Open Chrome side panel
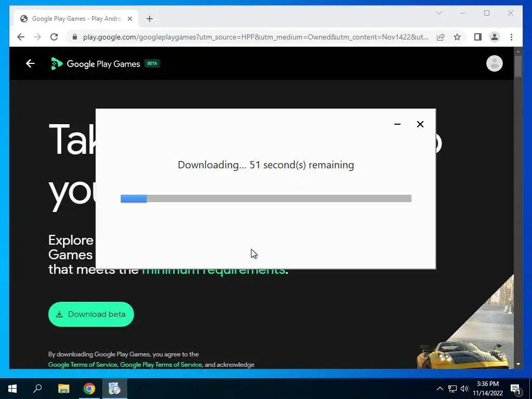This screenshot has height=399, width=532. pyautogui.click(x=478, y=37)
